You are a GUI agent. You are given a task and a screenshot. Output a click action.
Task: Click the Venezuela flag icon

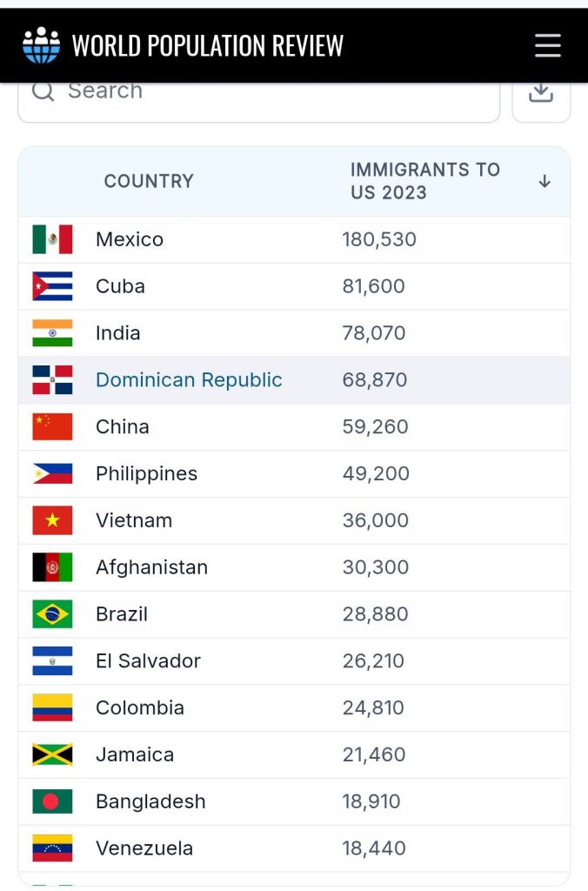tap(52, 848)
